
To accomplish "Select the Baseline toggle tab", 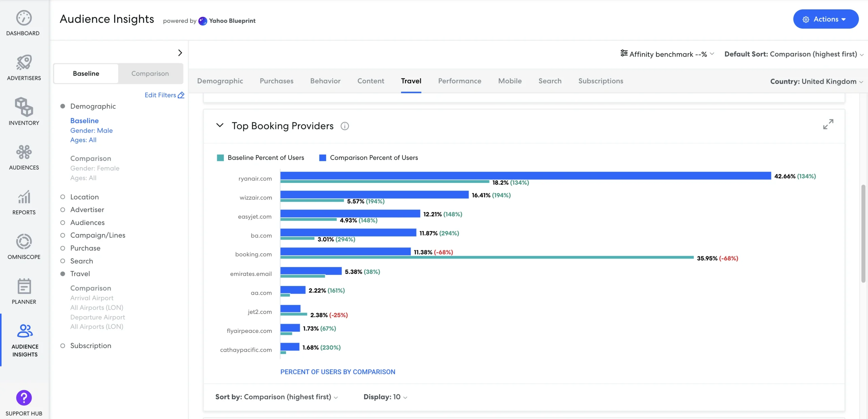I will pos(86,73).
